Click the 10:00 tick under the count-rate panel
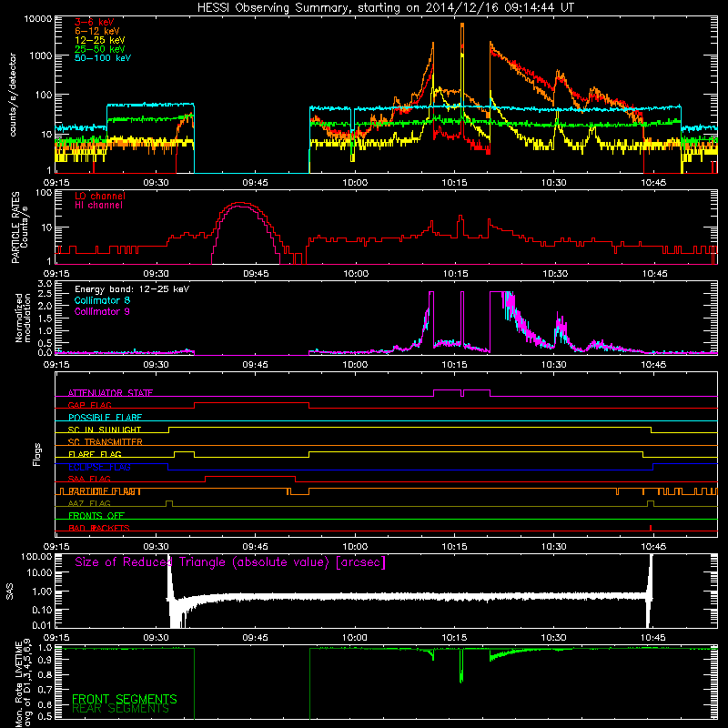The width and height of the screenshot is (728, 728). pyautogui.click(x=355, y=183)
